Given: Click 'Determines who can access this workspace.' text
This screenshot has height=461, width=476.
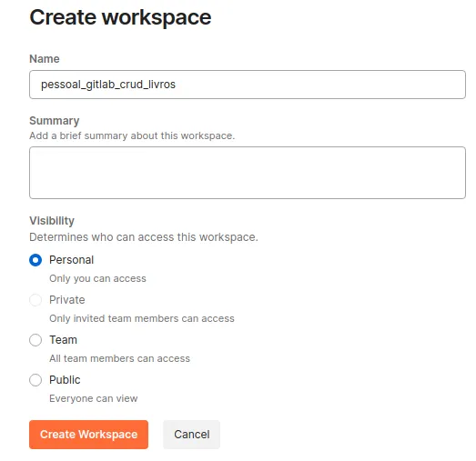Looking at the screenshot, I should click(144, 237).
